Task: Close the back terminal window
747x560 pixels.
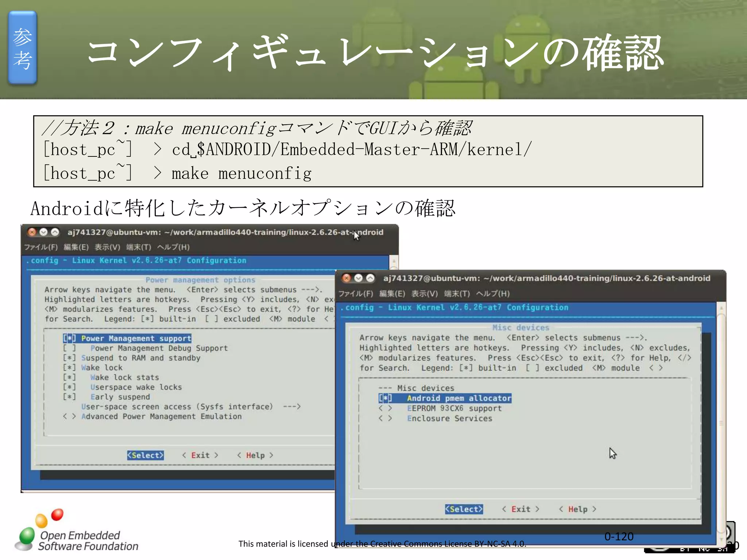Action: pos(32,232)
